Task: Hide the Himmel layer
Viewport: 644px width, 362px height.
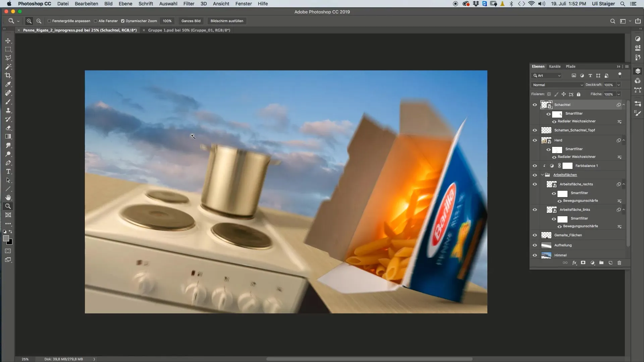Action: 535,255
